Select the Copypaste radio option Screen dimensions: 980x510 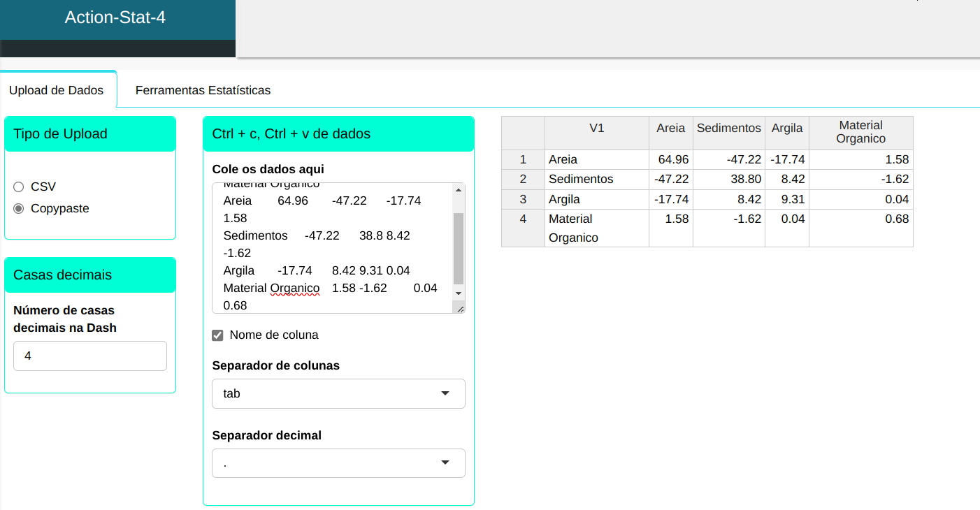19,208
